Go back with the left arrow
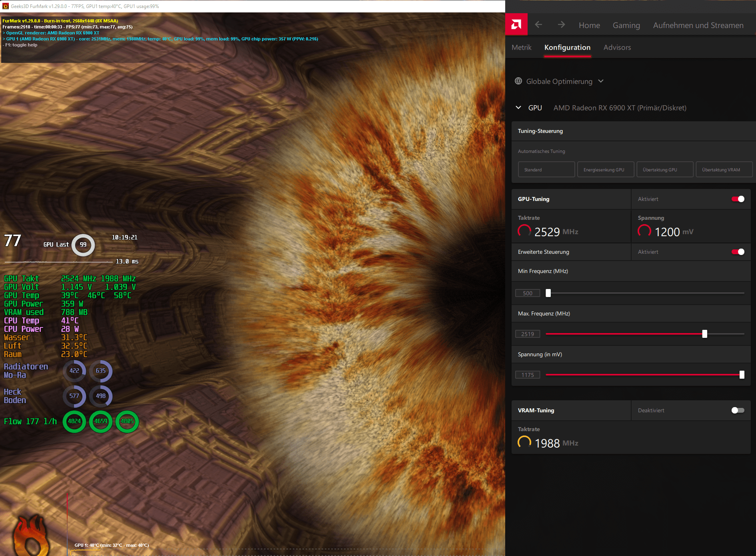 pos(538,25)
